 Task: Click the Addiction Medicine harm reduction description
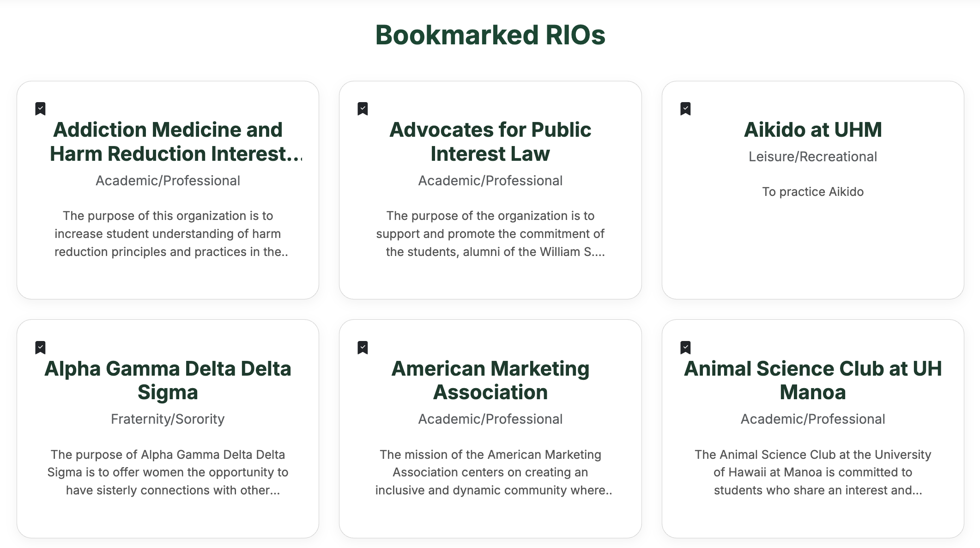[x=168, y=234]
